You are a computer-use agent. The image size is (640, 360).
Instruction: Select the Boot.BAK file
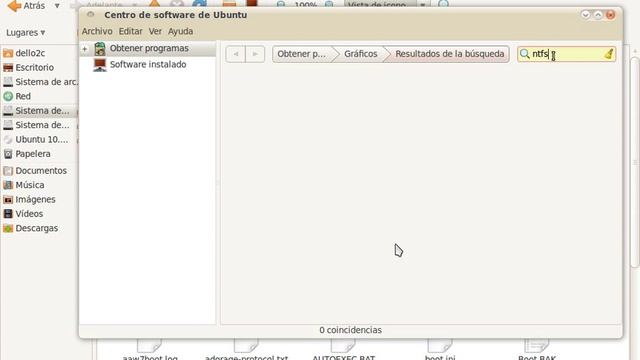[x=537, y=349]
